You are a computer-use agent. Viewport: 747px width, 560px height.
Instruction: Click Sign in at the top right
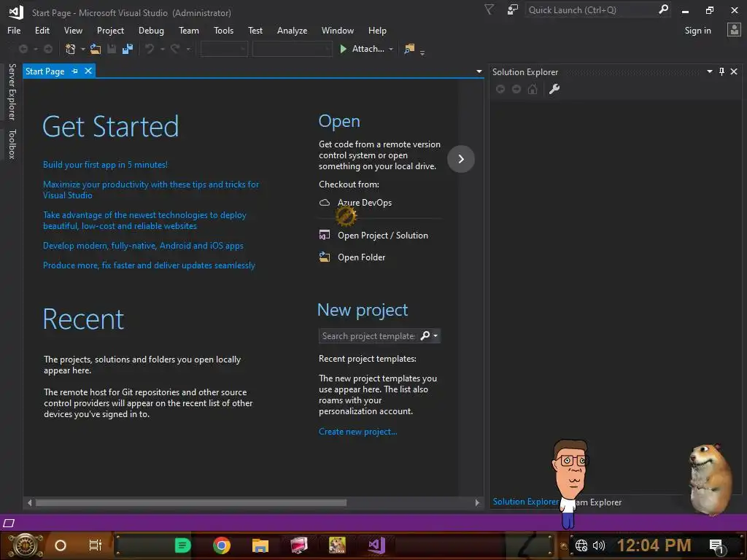[697, 31]
